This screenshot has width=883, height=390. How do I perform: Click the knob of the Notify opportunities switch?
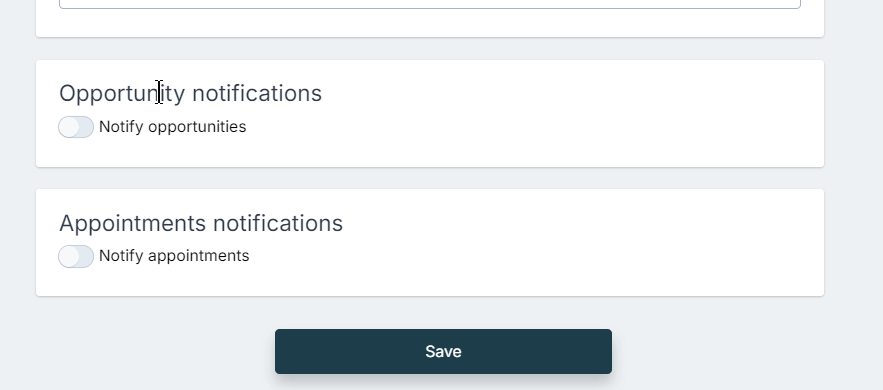tap(69, 127)
